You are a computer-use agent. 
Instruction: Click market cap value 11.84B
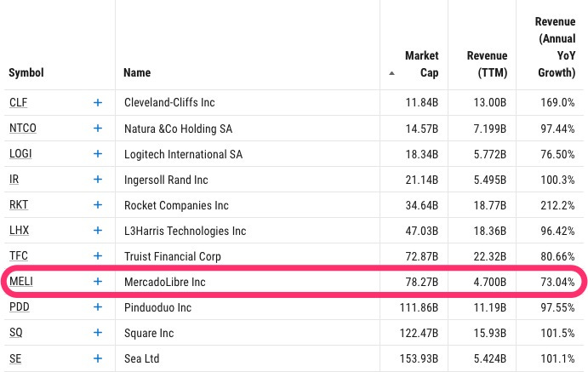[422, 102]
